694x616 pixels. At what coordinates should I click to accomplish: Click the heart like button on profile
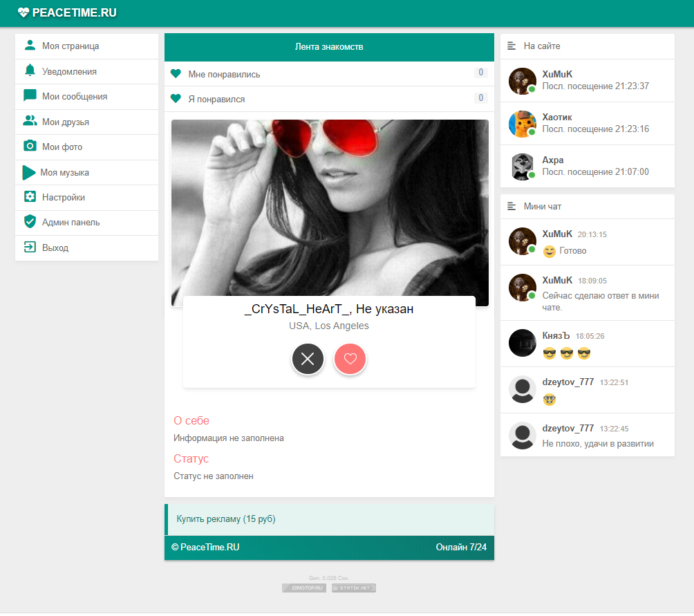[x=350, y=359]
